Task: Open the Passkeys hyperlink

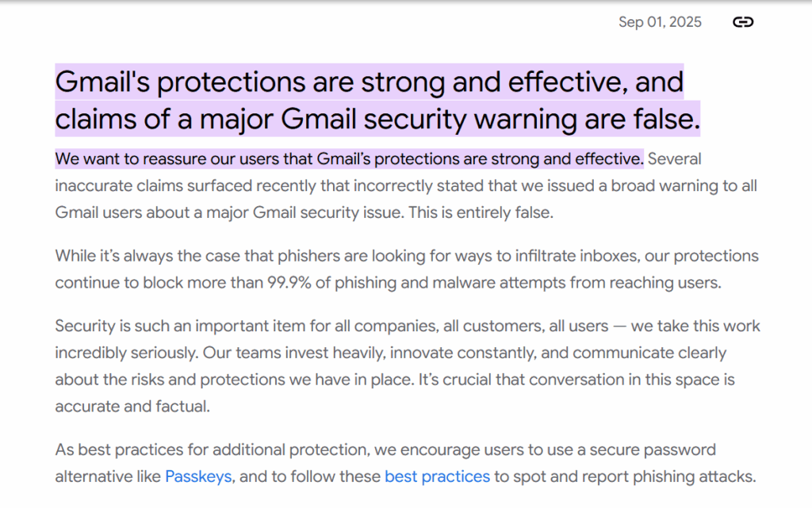Action: [x=198, y=476]
